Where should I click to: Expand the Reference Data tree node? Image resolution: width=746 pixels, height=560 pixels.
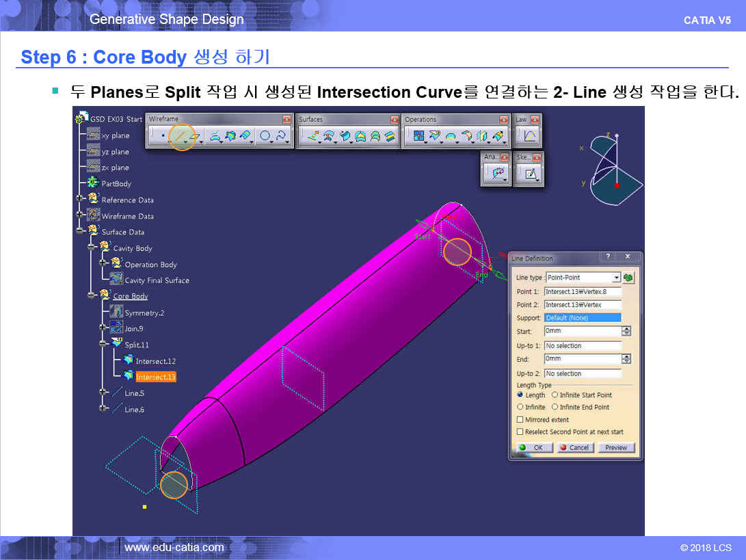80,199
